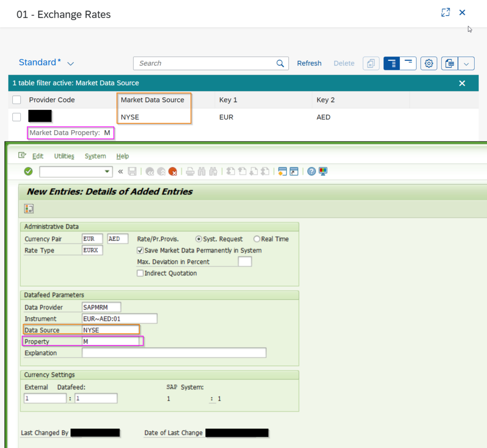The width and height of the screenshot is (487, 448).
Task: Expand the Standard view variant chevron
Action: tap(70, 64)
